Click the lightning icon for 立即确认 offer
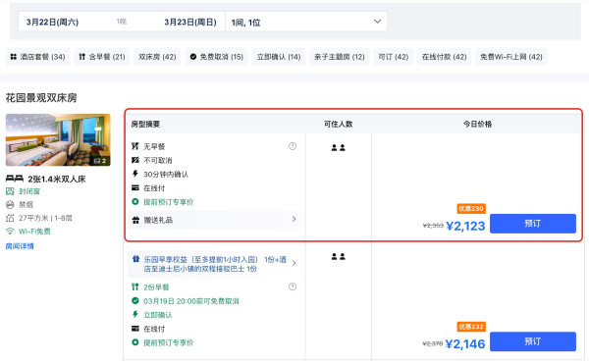The width and height of the screenshot is (589, 364). [135, 315]
